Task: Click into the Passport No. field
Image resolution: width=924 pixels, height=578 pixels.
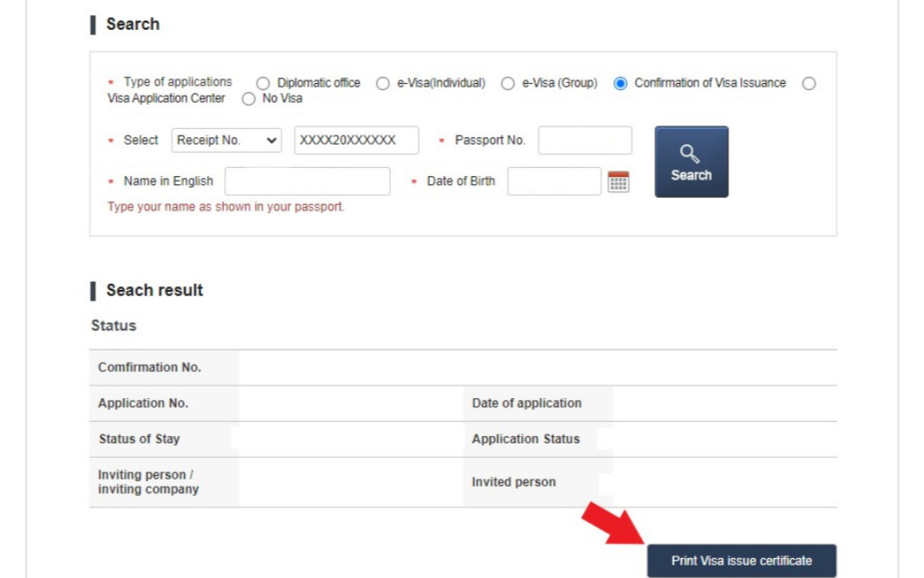Action: [584, 140]
